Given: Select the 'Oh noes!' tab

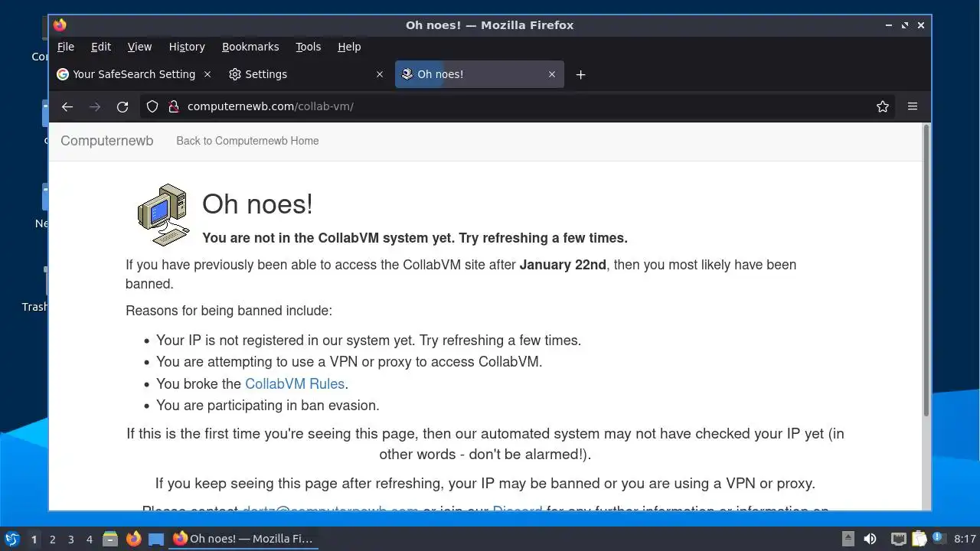Looking at the screenshot, I should point(479,74).
